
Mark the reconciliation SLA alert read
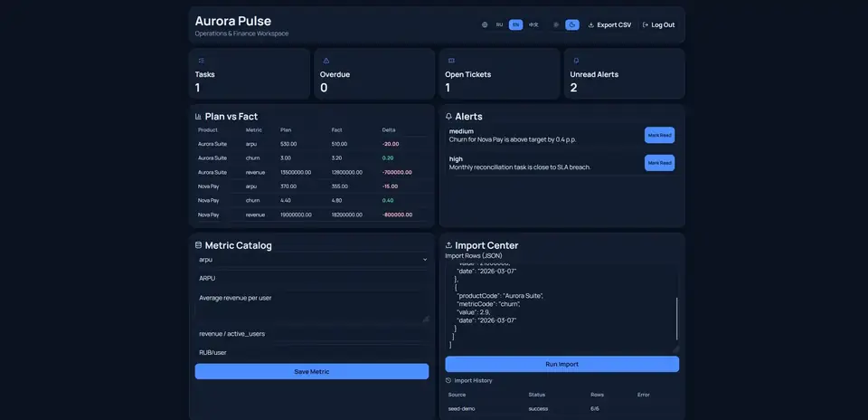point(659,163)
